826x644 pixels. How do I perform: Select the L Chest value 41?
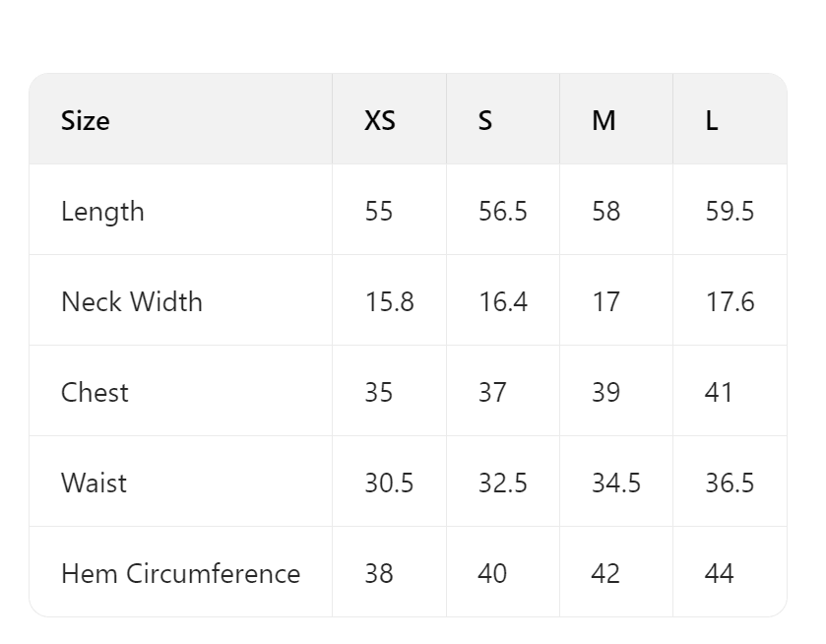(719, 393)
